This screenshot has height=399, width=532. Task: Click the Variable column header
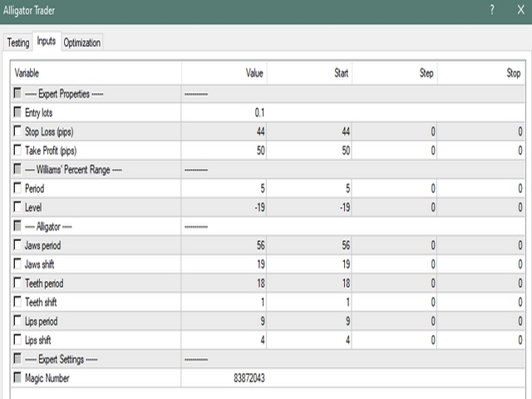tap(96, 73)
